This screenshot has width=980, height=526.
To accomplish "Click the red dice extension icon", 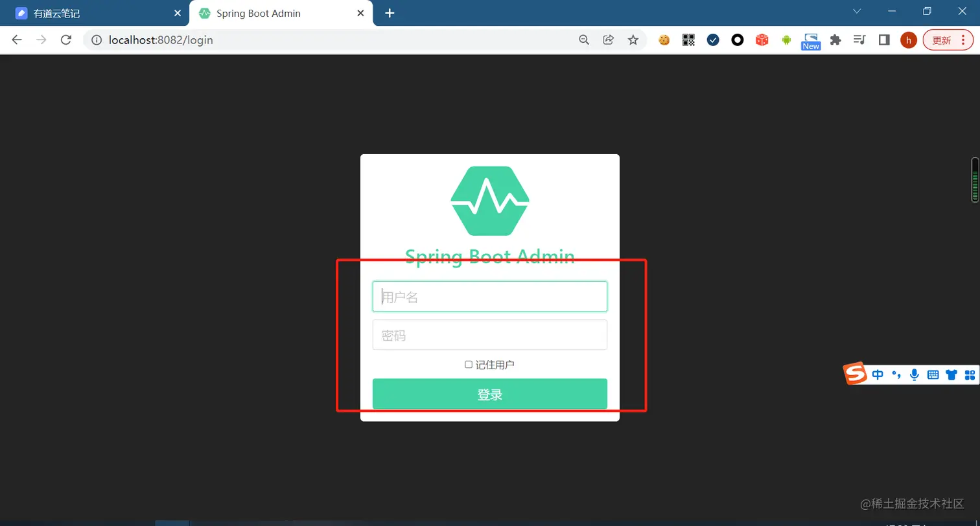I will [762, 40].
